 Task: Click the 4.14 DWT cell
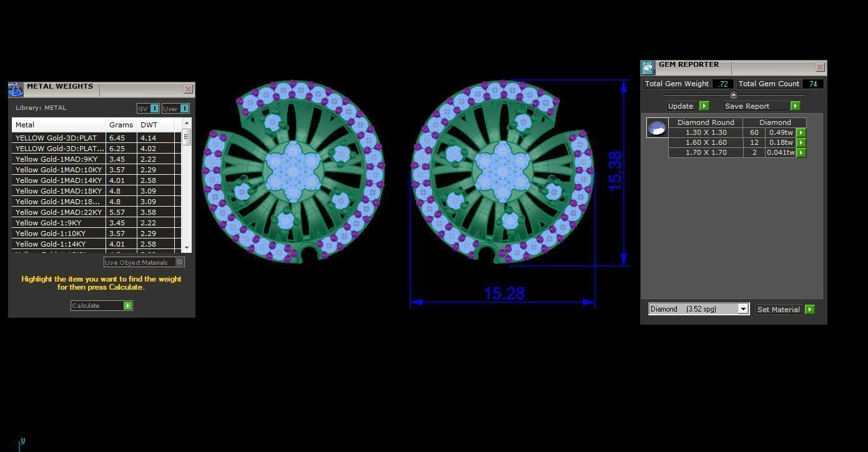156,138
